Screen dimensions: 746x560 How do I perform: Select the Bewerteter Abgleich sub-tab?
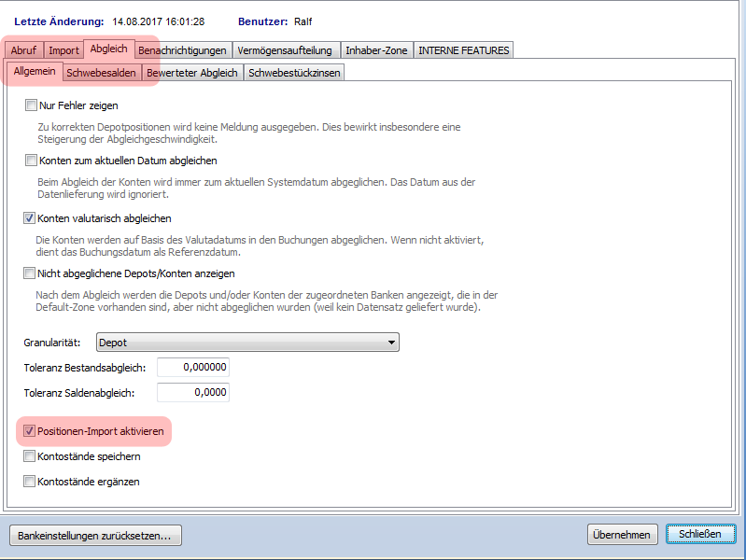pos(192,73)
